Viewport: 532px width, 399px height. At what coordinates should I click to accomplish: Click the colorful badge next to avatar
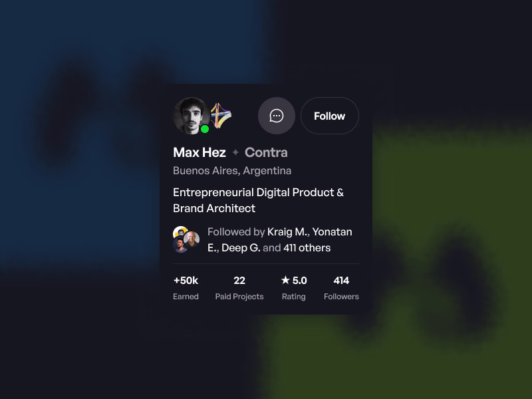221,116
